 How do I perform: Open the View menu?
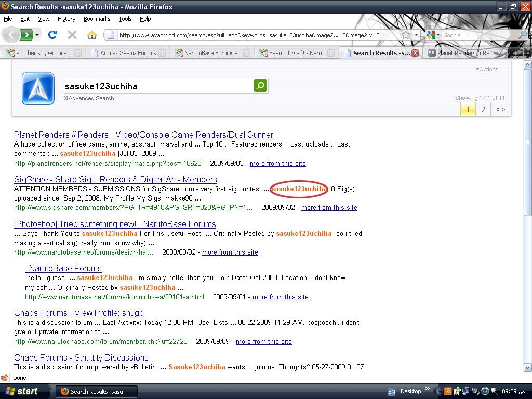[44, 19]
